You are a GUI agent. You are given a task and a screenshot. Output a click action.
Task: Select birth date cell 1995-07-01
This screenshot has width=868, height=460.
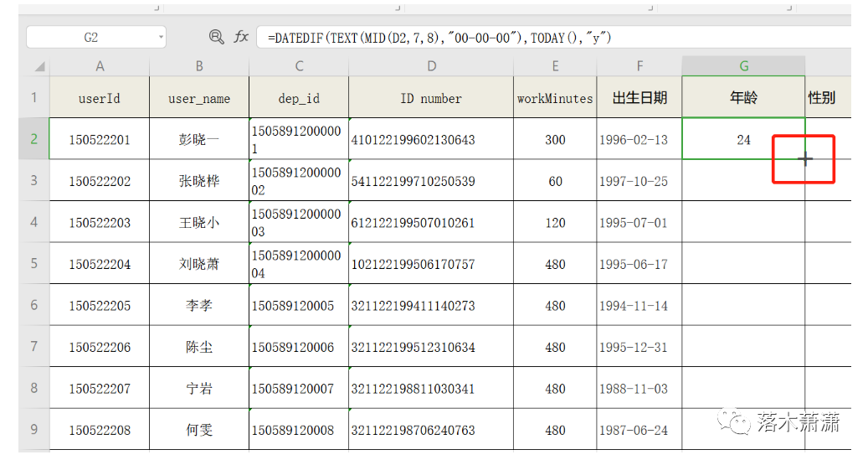[x=639, y=222]
